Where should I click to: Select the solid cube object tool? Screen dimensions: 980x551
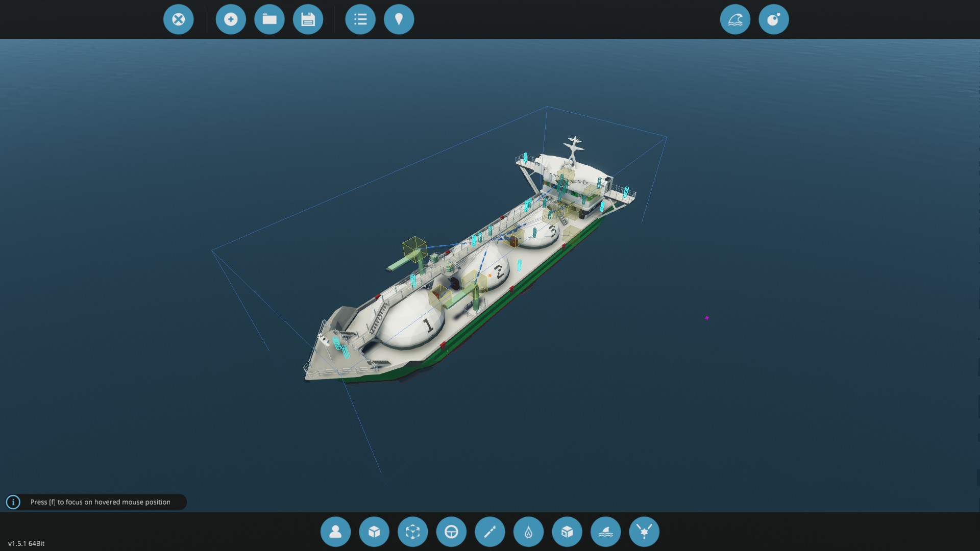(x=374, y=532)
